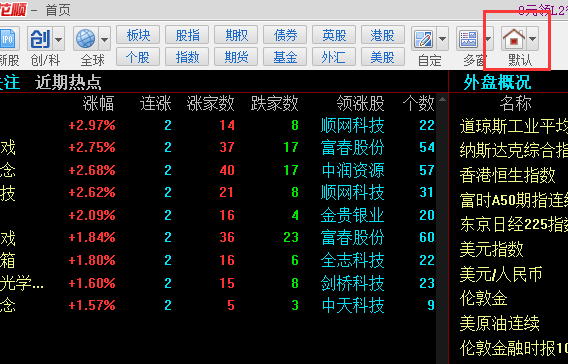Select the 道琼斯工业平均 row
Image resolution: width=568 pixels, height=364 pixels.
pyautogui.click(x=514, y=127)
